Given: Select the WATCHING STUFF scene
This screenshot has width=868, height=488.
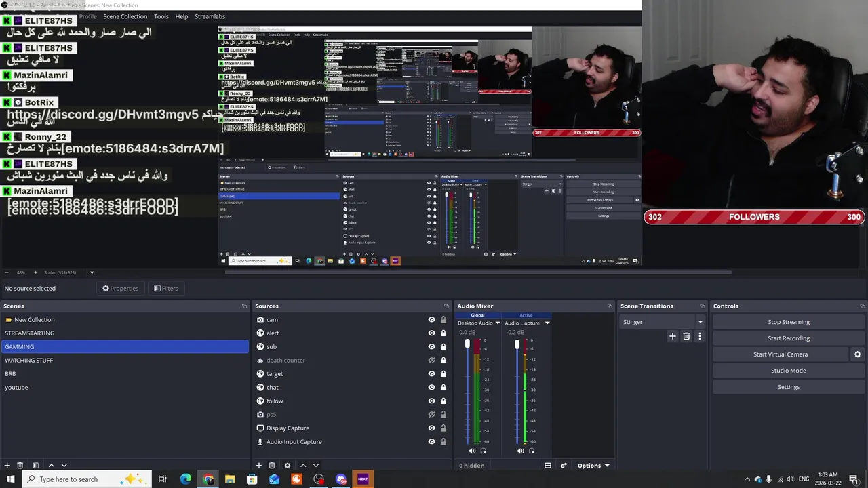Looking at the screenshot, I should click(125, 361).
